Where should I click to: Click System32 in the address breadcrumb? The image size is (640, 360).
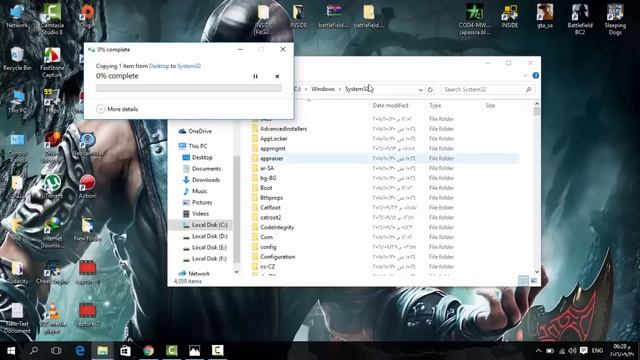tap(356, 89)
